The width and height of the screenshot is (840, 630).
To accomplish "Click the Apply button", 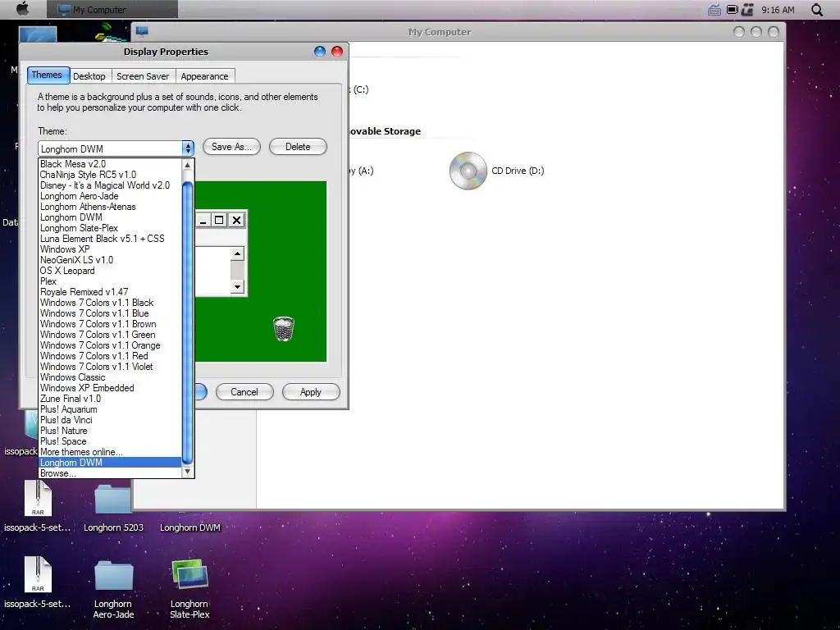I will 311,391.
